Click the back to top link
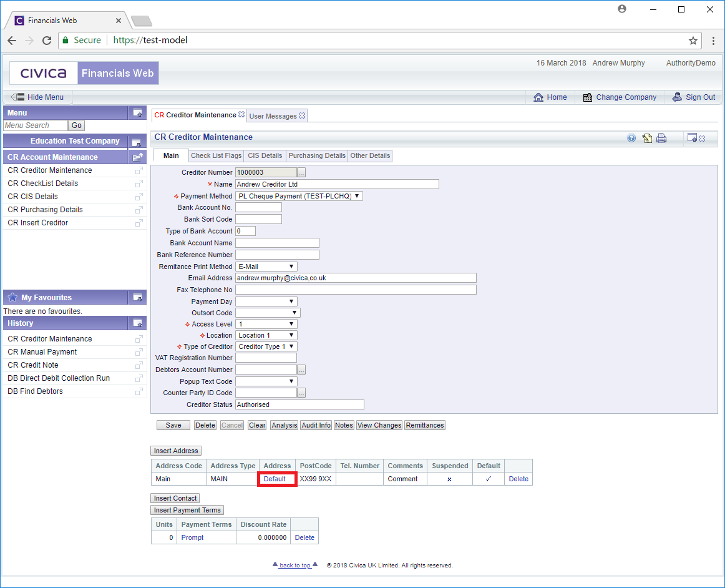Viewport: 725px width, 588px height. [295, 566]
